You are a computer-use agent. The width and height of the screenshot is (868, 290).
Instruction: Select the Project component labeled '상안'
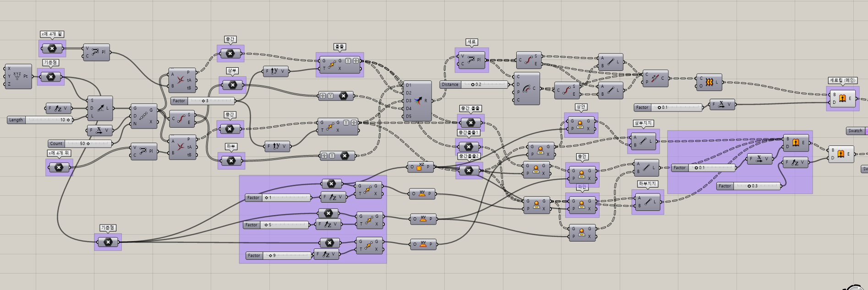pos(581,124)
